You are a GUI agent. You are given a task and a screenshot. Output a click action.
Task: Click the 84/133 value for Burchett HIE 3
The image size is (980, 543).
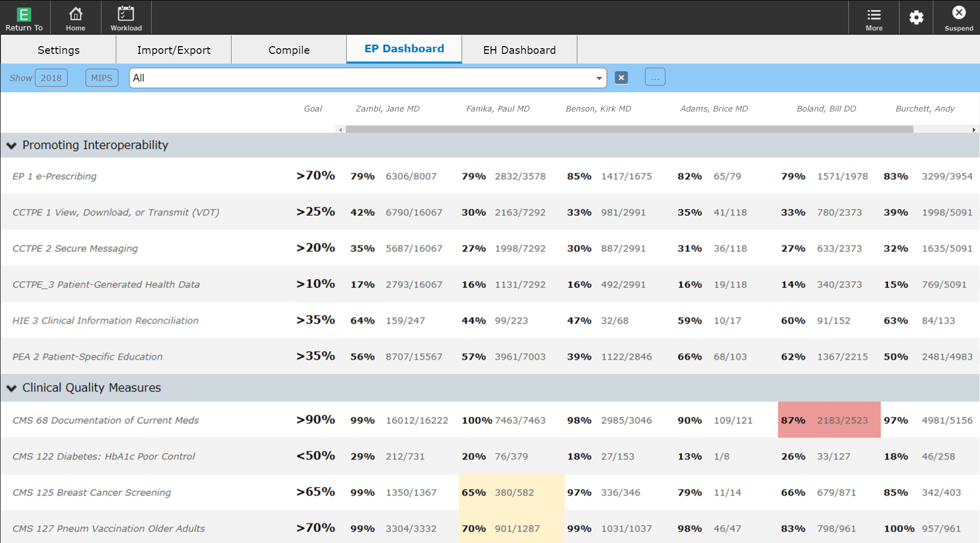click(938, 320)
